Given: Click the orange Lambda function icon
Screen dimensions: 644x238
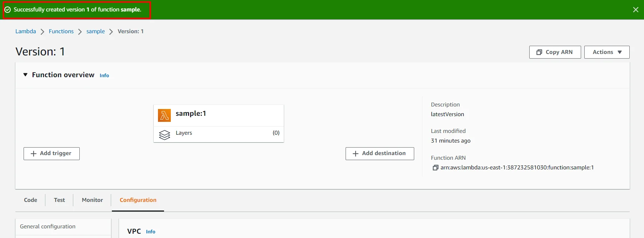Looking at the screenshot, I should 164,115.
